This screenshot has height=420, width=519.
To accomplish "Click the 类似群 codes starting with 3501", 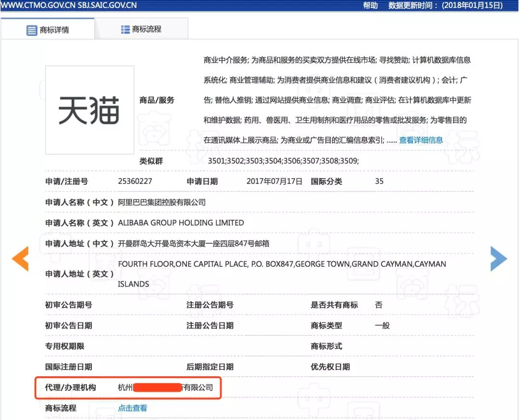I will 283,161.
